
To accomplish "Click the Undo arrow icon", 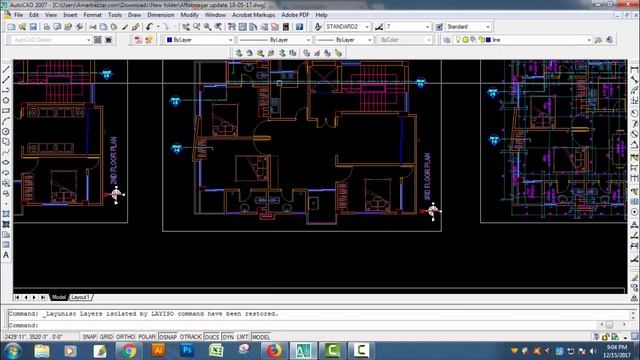I will click(x=149, y=27).
